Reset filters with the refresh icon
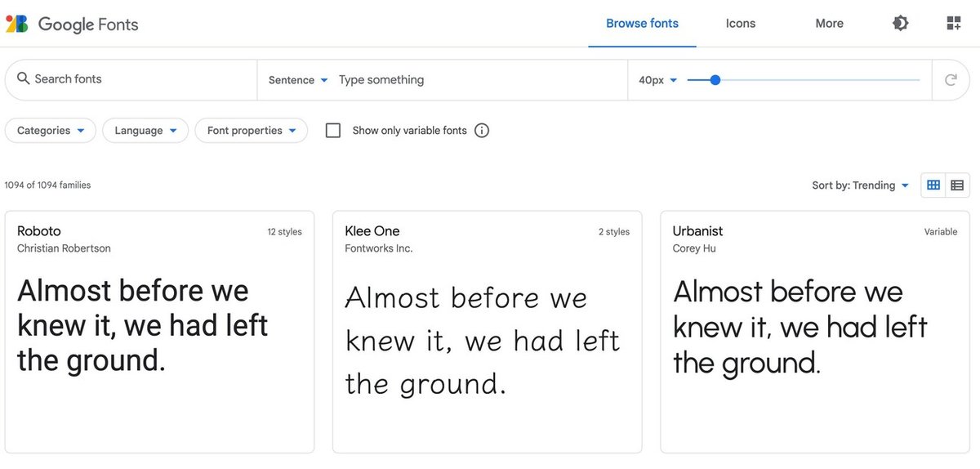Image resolution: width=980 pixels, height=469 pixels. coord(951,80)
